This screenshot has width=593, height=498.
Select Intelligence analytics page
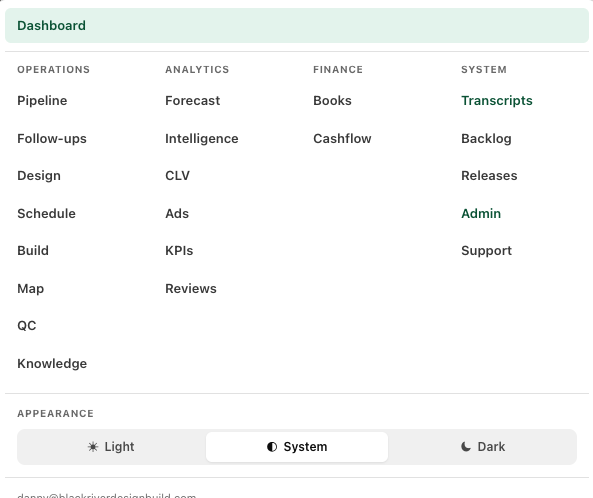(x=202, y=138)
